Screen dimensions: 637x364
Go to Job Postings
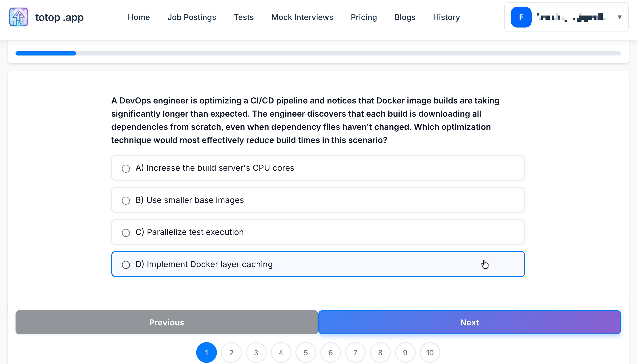(x=191, y=17)
